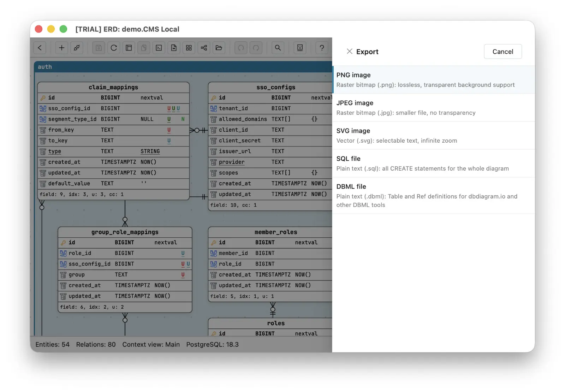Click the plus add-entity toolbar button
Screen dimensions: 565x392
(x=61, y=48)
